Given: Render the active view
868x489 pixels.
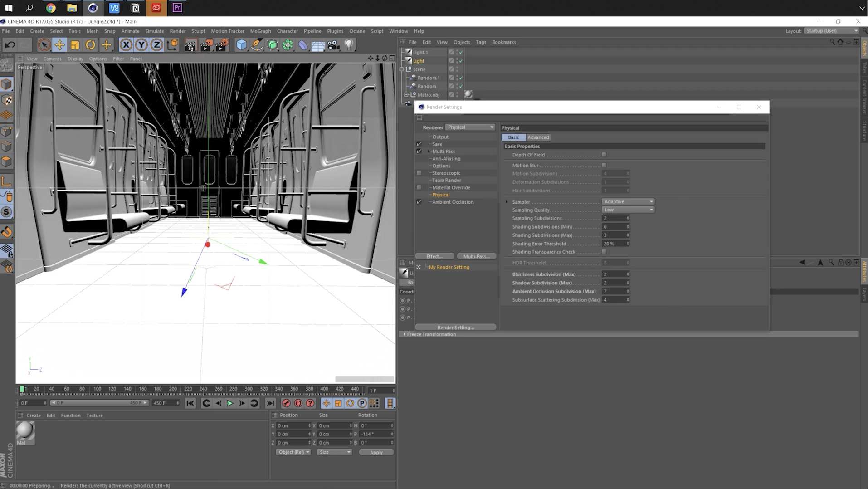Looking at the screenshot, I should [190, 44].
